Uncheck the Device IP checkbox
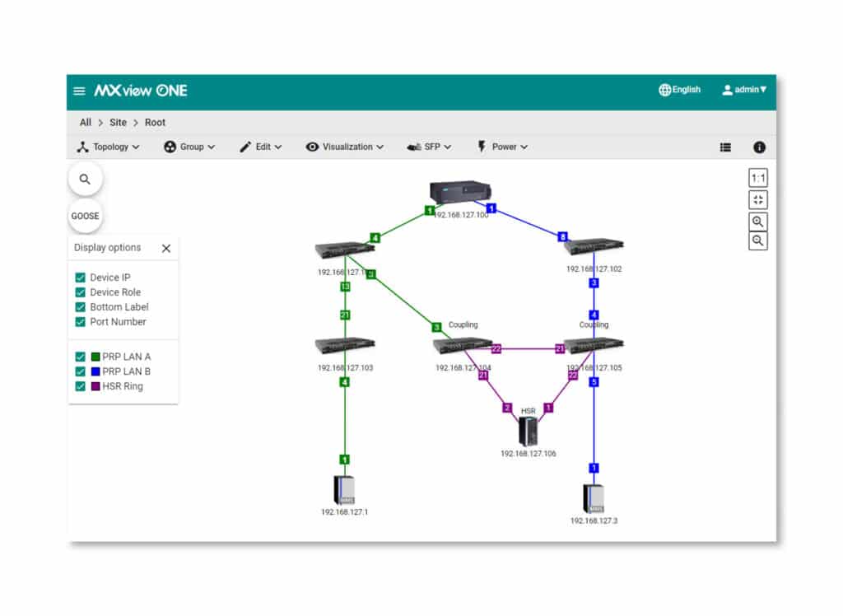 [x=81, y=278]
